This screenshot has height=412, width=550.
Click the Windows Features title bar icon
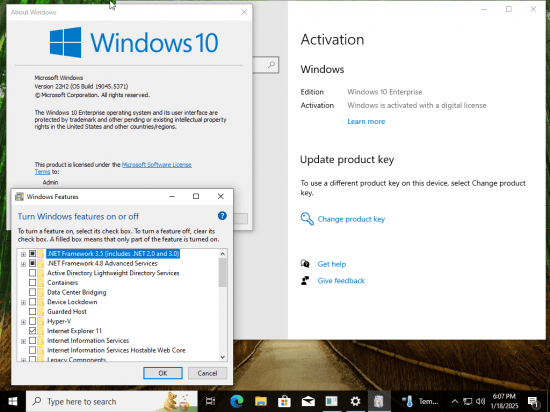tap(19, 196)
